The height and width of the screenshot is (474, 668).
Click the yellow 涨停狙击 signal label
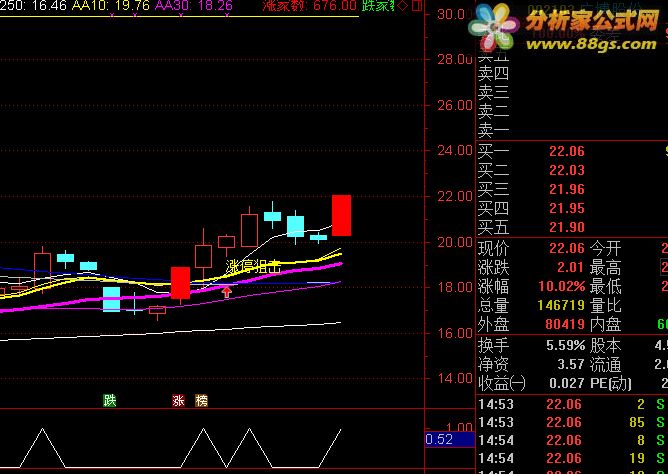[x=253, y=267]
